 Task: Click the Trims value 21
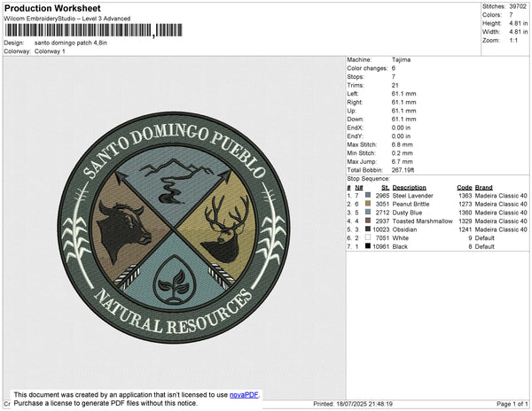[x=395, y=85]
